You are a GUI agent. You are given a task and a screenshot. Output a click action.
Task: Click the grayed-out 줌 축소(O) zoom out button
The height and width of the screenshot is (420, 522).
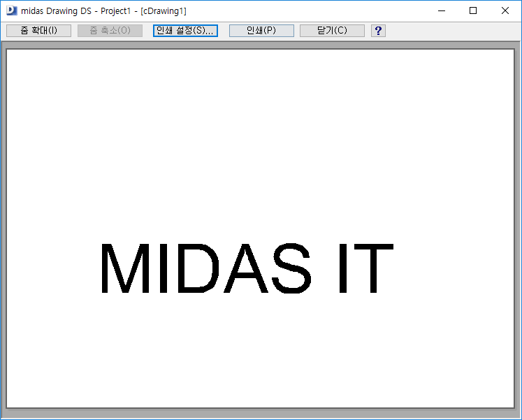coord(110,31)
